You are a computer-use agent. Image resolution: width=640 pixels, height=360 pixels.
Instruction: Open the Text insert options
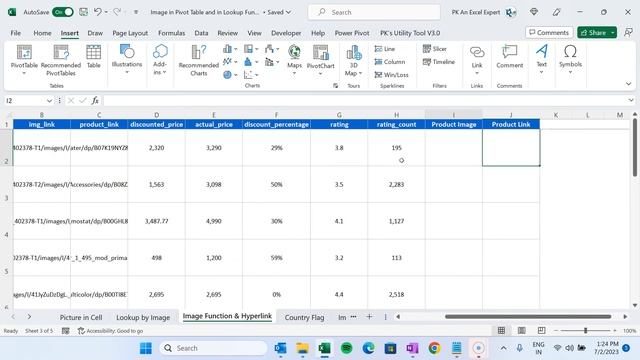click(542, 60)
